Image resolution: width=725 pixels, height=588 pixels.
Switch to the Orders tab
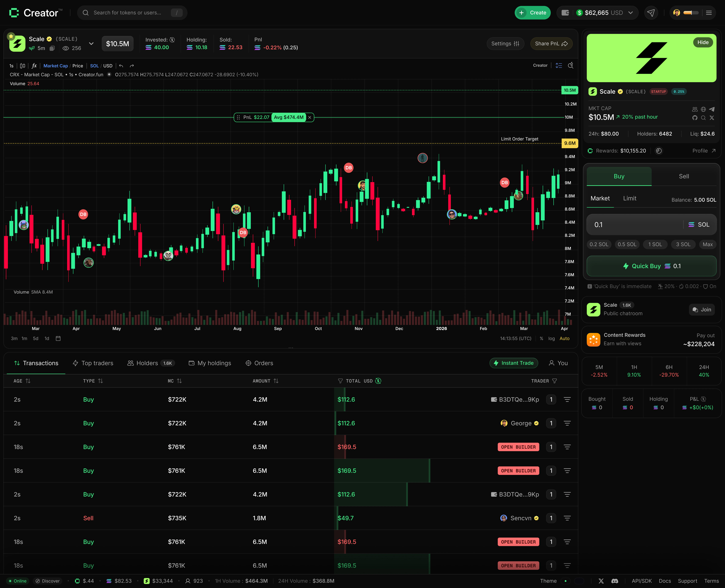tap(259, 363)
